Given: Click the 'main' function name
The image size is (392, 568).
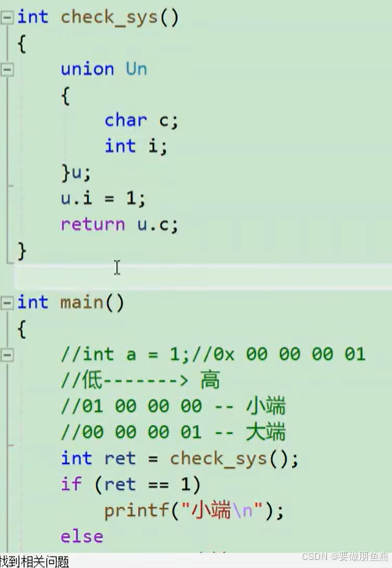Looking at the screenshot, I should point(82,302).
